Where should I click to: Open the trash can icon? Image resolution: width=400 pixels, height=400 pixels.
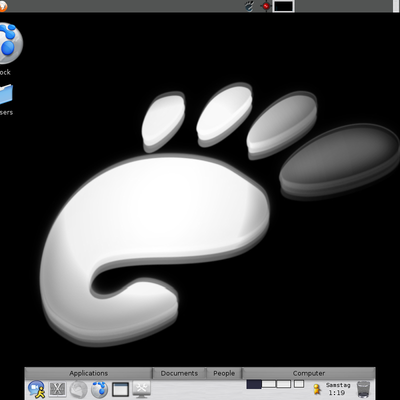point(363,389)
